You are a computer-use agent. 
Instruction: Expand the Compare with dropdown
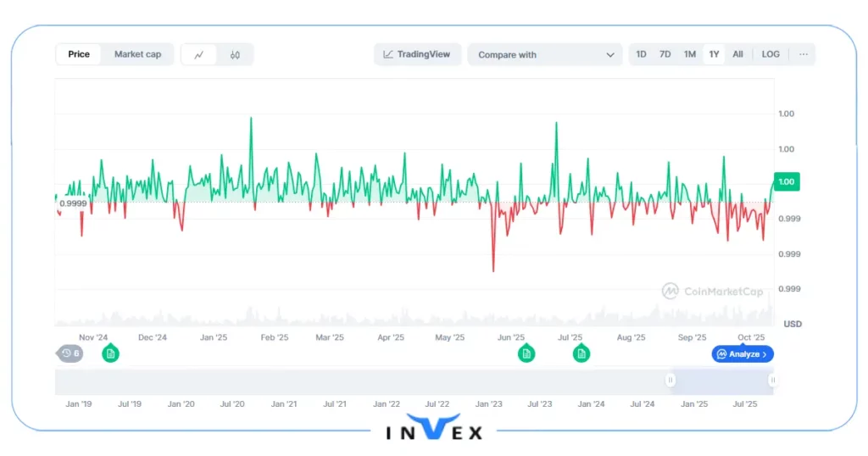pos(545,55)
